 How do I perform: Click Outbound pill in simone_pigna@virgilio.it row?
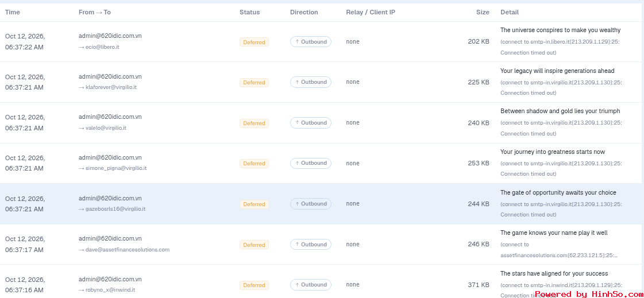pyautogui.click(x=311, y=163)
